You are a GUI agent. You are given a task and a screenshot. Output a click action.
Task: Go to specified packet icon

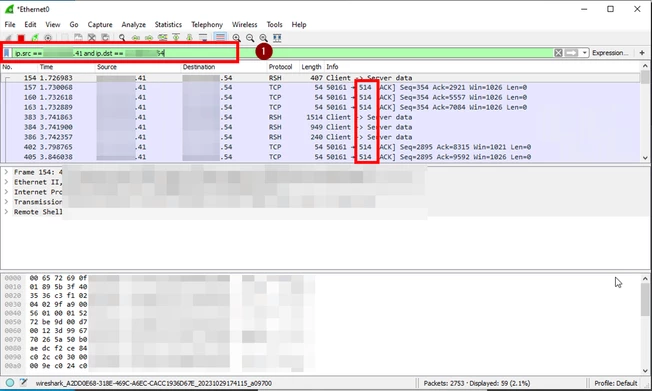[163, 38]
